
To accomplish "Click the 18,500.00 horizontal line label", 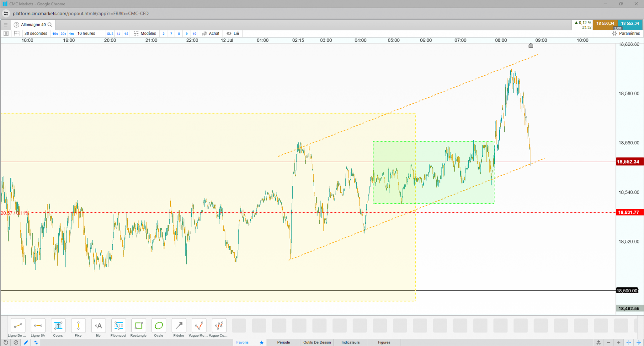I will tap(628, 291).
